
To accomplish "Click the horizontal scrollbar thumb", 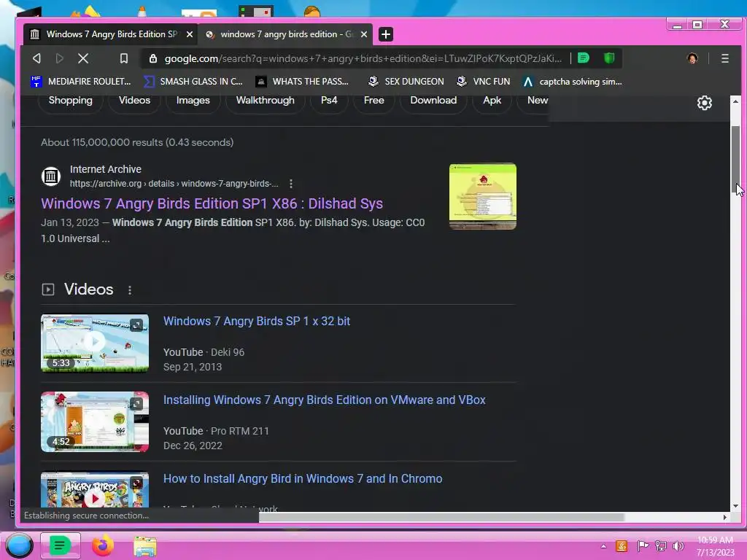I will click(441, 517).
